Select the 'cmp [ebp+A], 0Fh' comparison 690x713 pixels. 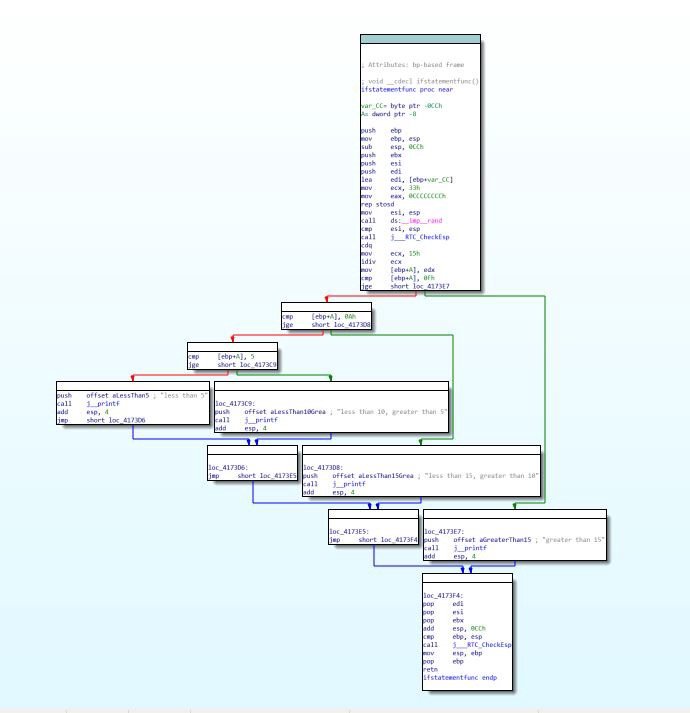coord(398,278)
